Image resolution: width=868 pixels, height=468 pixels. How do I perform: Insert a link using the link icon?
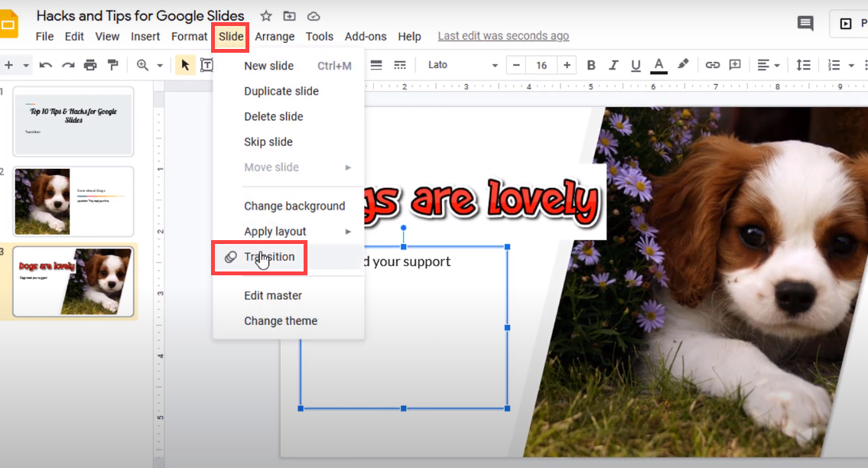712,65
